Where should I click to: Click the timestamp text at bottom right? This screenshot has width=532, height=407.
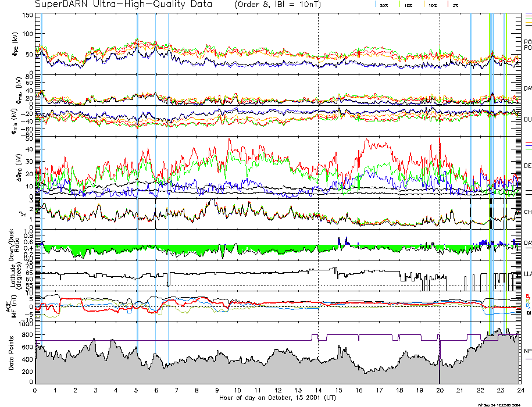[x=504, y=404]
